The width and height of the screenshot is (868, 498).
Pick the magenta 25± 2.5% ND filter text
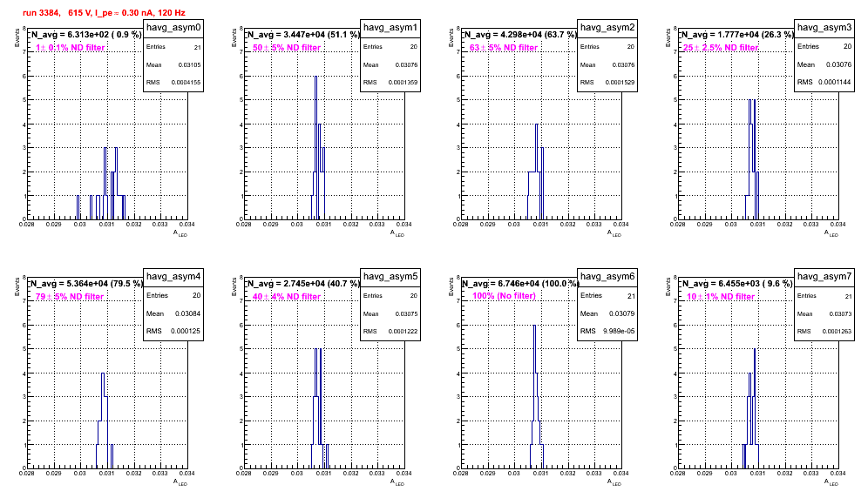click(721, 48)
